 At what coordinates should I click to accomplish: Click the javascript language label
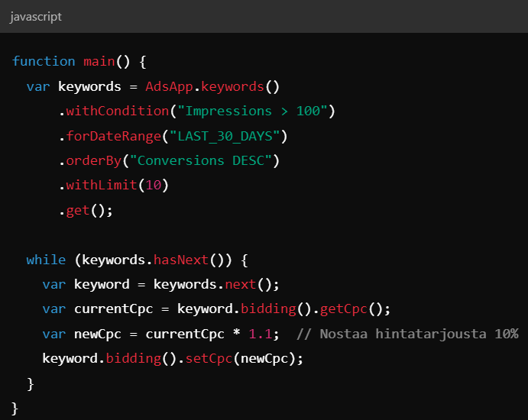pyautogui.click(x=36, y=17)
